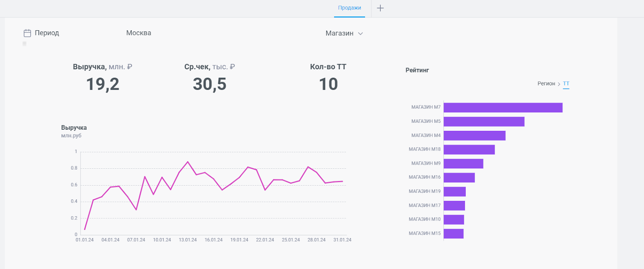Image resolution: width=644 pixels, height=269 pixels.
Task: Select the Москва filter label
Action: click(x=139, y=33)
